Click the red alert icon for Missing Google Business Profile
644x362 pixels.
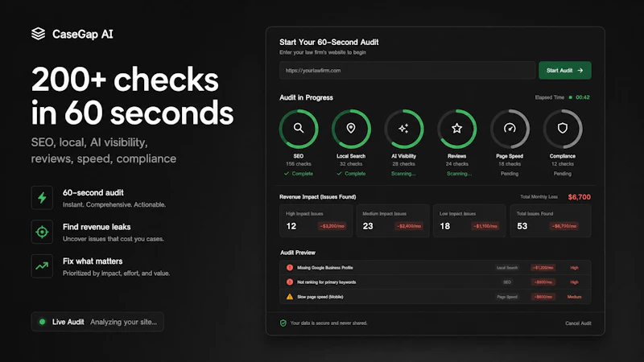point(290,268)
